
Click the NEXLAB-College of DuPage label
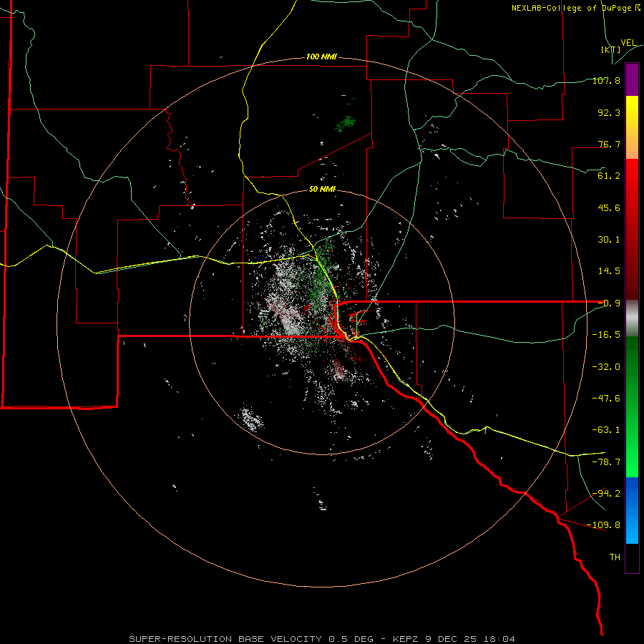576,8
